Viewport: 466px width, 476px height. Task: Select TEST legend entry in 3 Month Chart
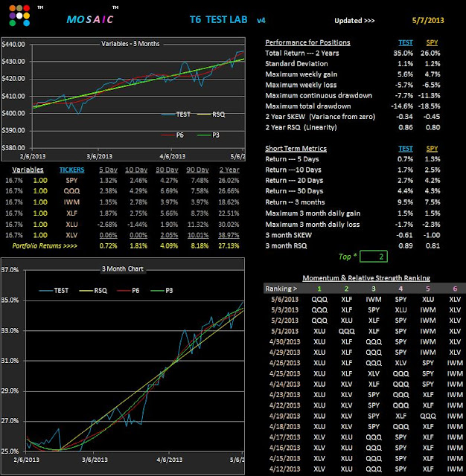point(54,291)
